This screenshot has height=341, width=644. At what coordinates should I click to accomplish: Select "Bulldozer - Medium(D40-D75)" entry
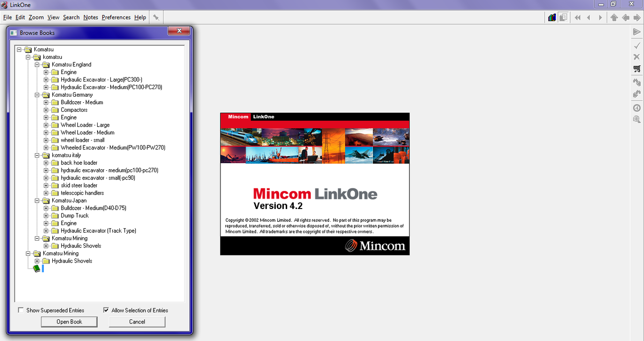click(94, 208)
